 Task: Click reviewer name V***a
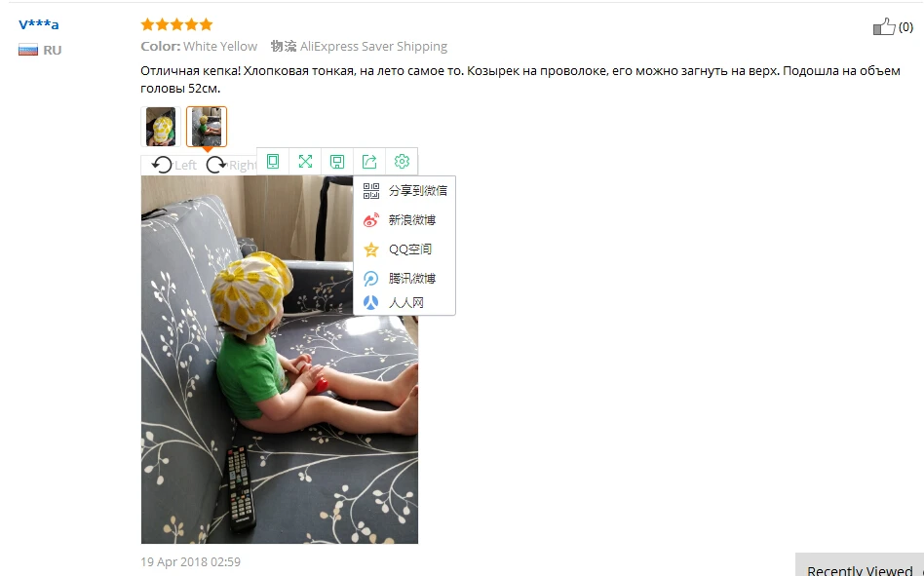click(x=39, y=24)
